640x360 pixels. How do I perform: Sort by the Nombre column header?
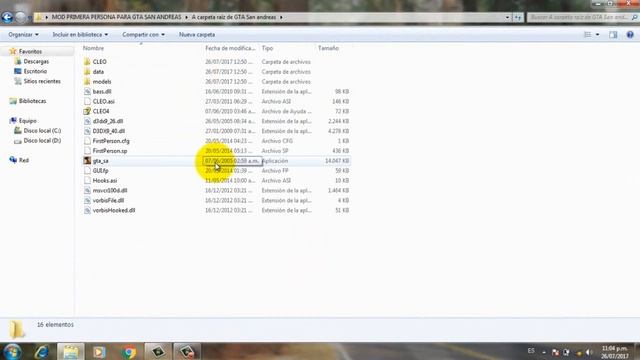93,48
